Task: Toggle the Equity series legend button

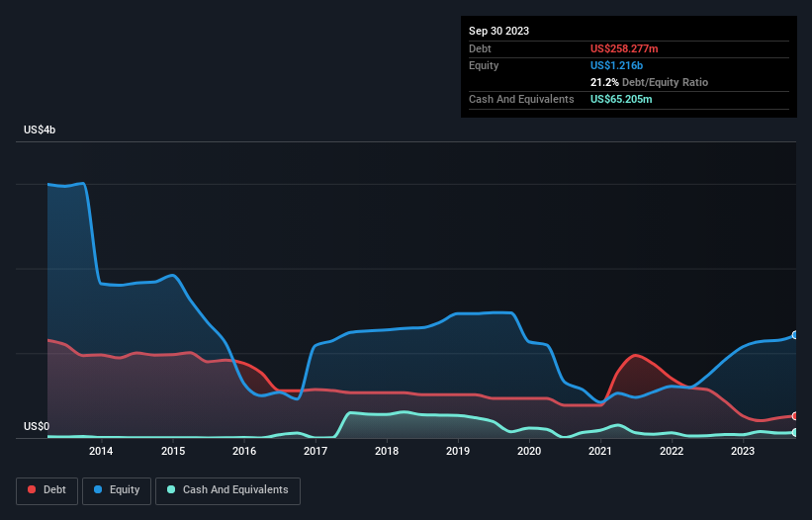Action: click(117, 490)
